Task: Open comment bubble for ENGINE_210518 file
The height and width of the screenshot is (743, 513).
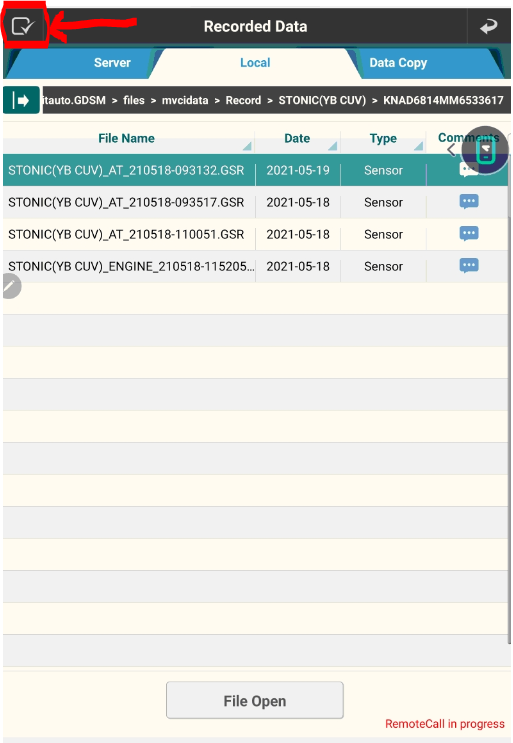Action: point(469,266)
